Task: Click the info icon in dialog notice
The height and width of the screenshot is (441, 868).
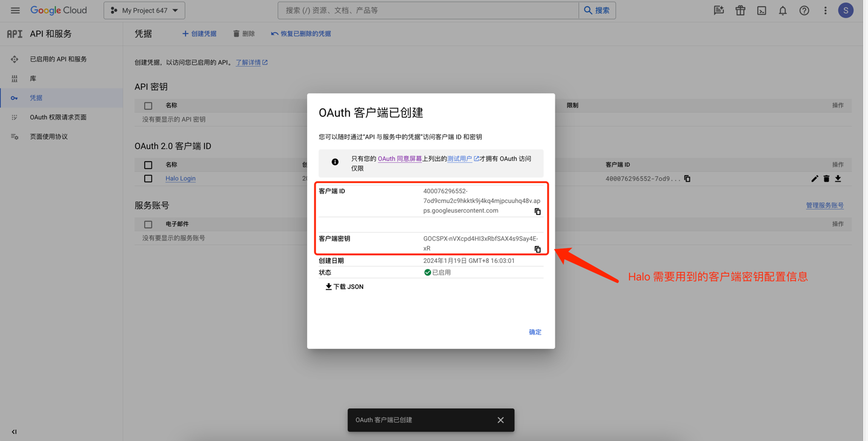Action: (x=335, y=162)
